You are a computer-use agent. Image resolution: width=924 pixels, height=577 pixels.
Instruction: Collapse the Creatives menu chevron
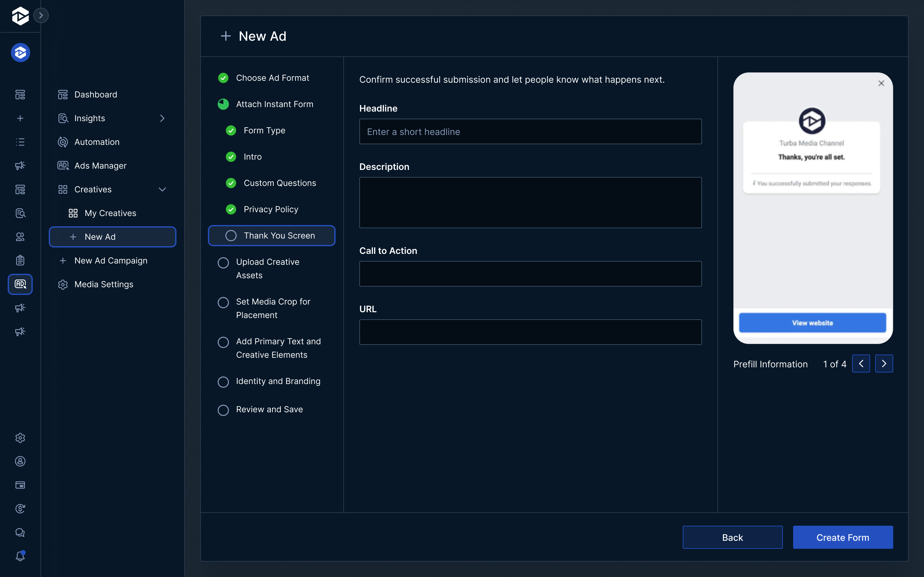coord(162,189)
